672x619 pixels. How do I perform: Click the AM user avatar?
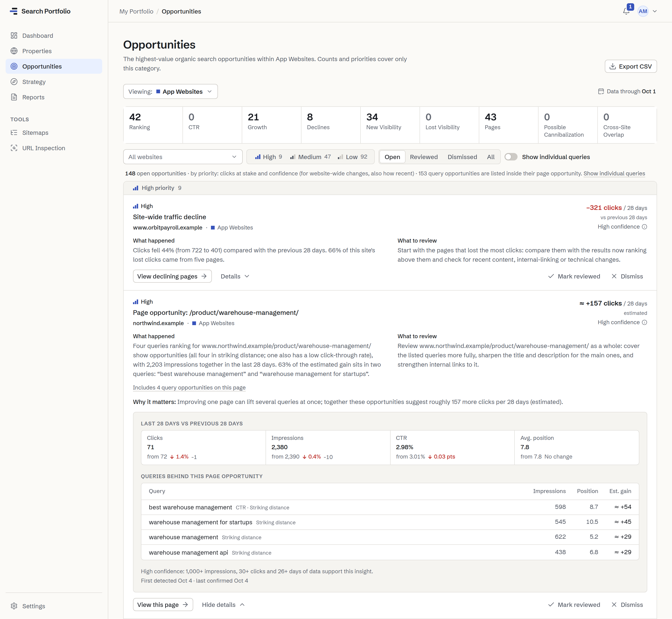tap(643, 11)
